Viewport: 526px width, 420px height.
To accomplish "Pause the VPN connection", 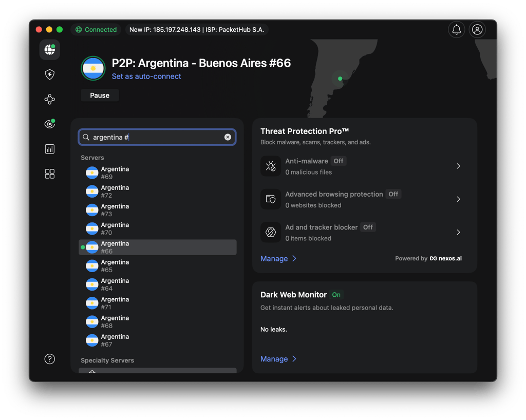I will click(100, 95).
